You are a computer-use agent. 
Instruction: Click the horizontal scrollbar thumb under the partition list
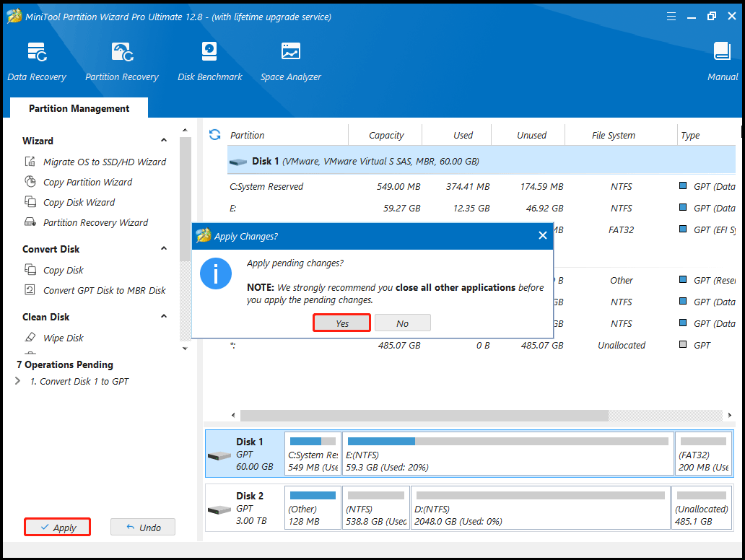pyautogui.click(x=424, y=416)
